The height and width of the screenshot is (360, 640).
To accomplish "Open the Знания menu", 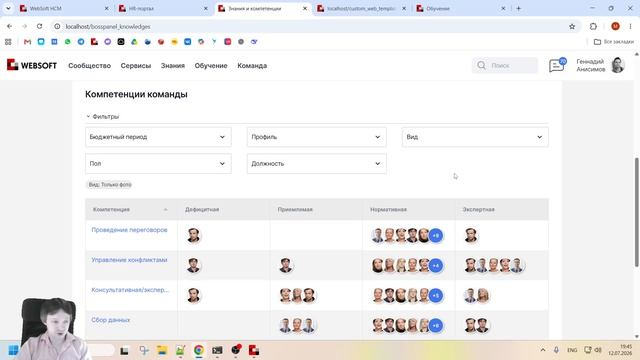I will pos(173,66).
